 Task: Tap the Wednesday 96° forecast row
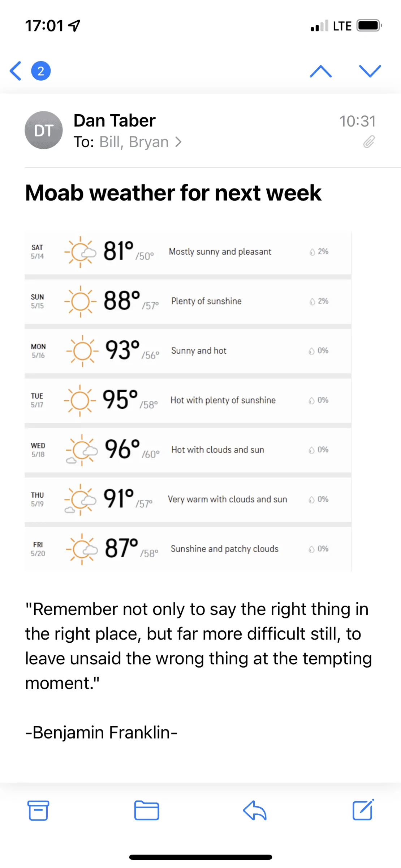coord(188,450)
